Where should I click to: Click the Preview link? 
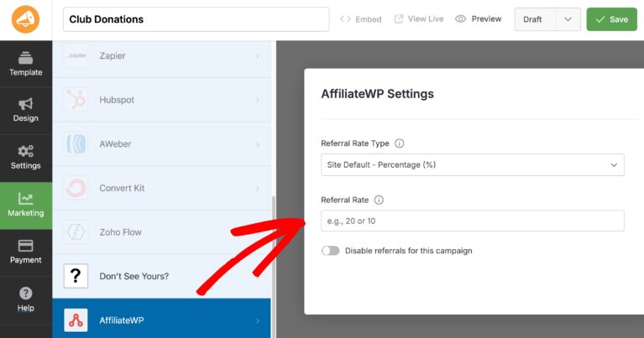[479, 19]
